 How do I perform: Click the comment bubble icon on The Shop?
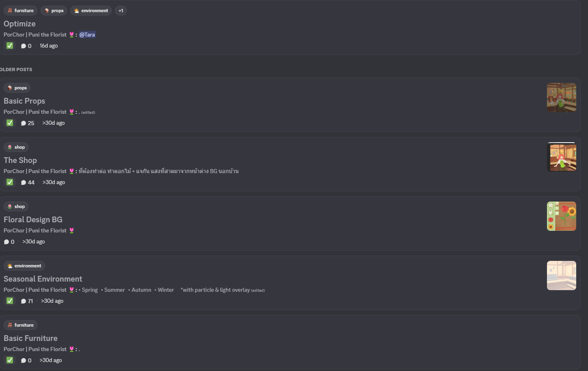click(24, 182)
